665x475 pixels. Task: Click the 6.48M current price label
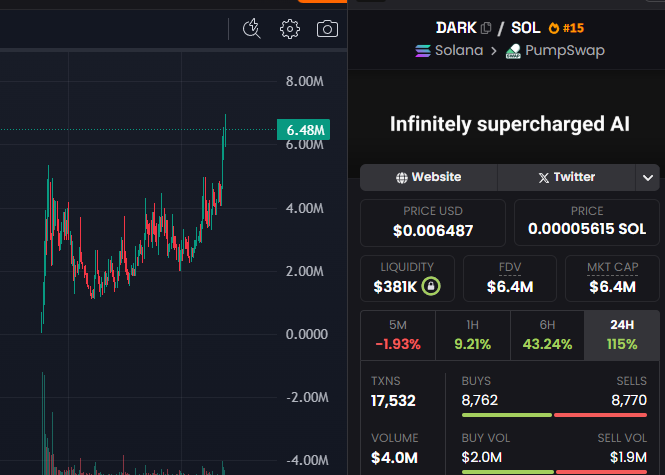(303, 130)
